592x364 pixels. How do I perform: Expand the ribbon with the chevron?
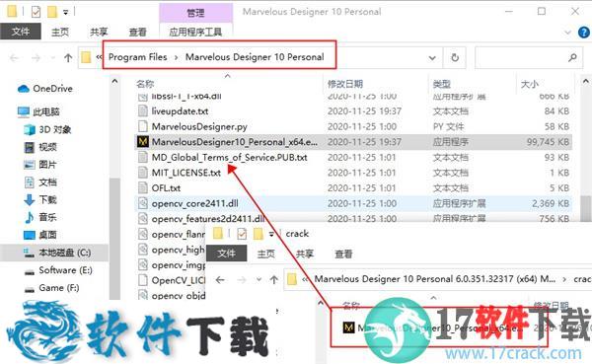567,33
